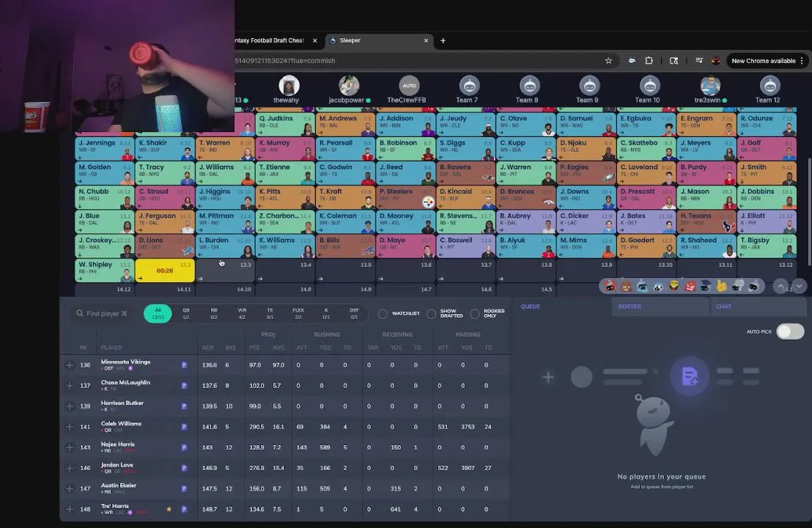Open the Team 7 header avatar
Screen dimensions: 812x528
click(x=469, y=86)
